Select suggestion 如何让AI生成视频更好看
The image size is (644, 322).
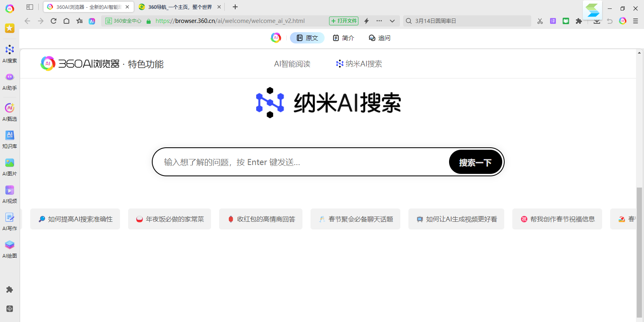pyautogui.click(x=456, y=219)
